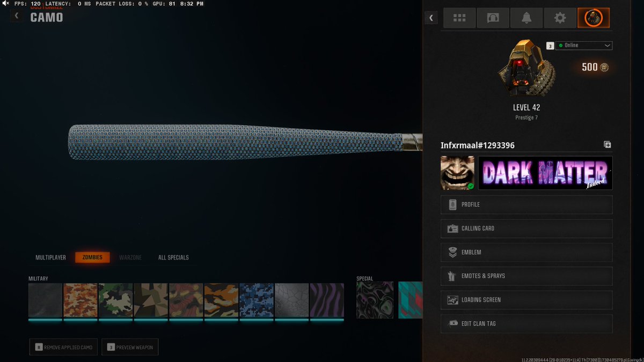This screenshot has height=362, width=644.
Task: Open the notifications bell
Action: [x=526, y=18]
